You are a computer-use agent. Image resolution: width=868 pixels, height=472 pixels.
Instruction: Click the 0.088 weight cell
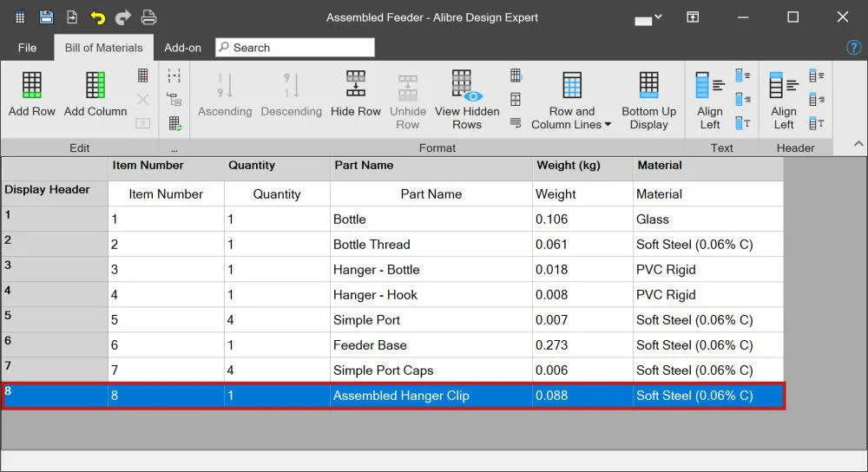coord(583,396)
